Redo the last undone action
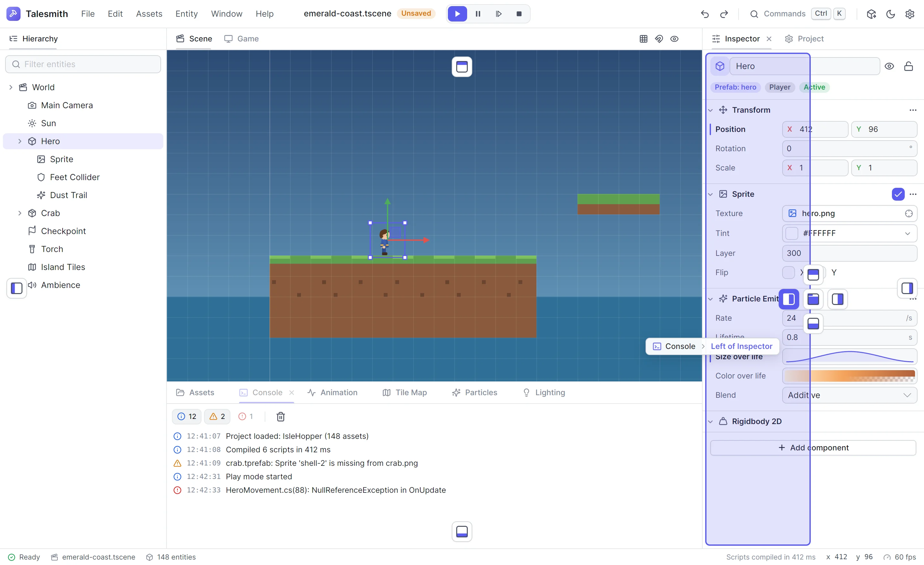Viewport: 924px width, 565px height. 724,14
